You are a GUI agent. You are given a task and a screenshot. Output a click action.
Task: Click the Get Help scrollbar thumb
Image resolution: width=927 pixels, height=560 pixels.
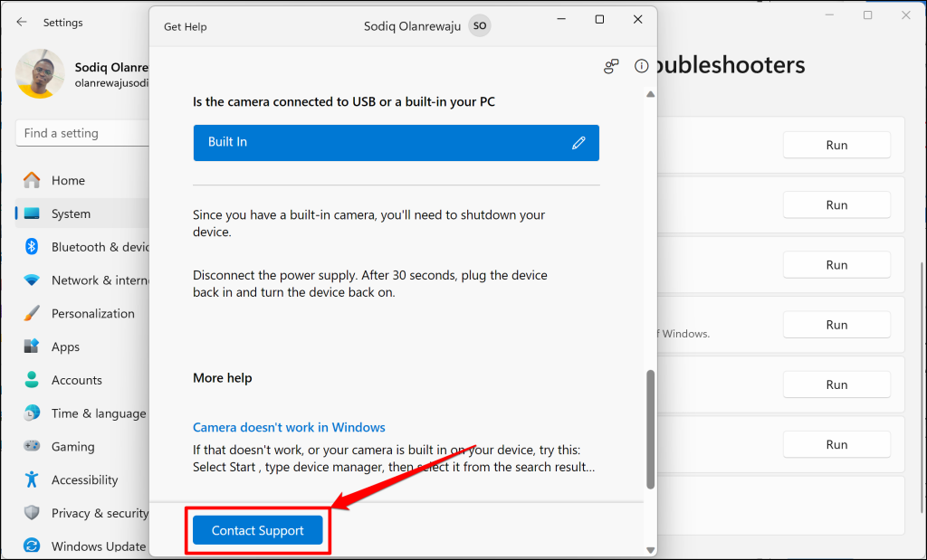click(650, 430)
